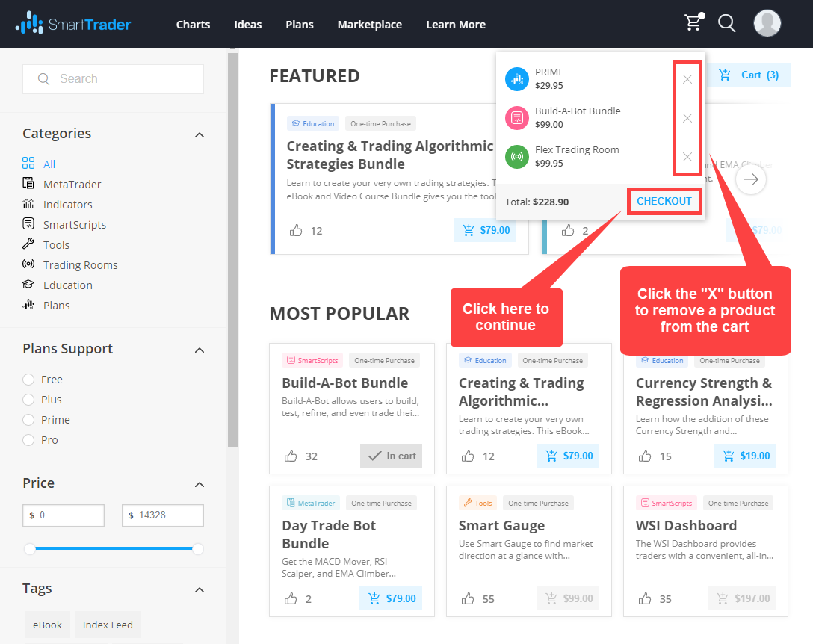Collapse the Tags section
This screenshot has width=813, height=644.
pos(199,589)
